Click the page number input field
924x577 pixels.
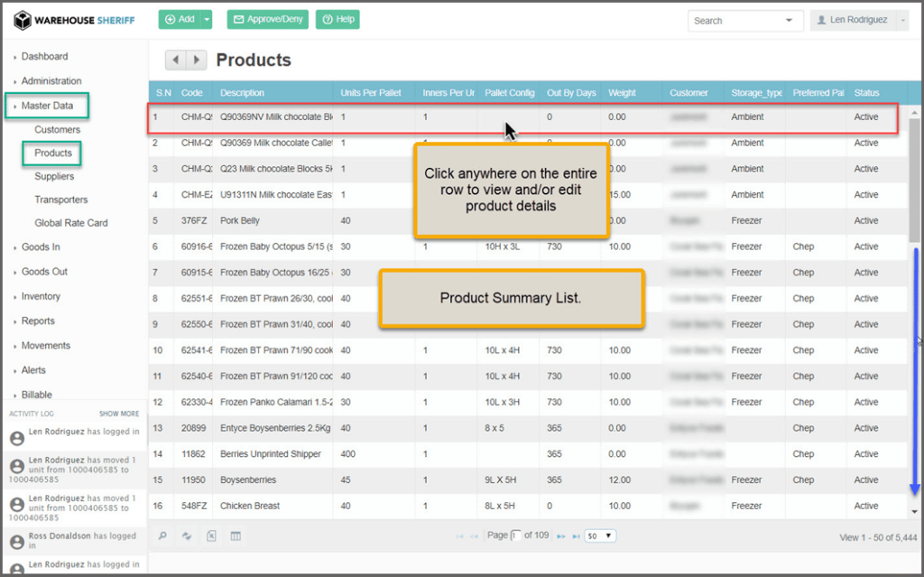(517, 535)
